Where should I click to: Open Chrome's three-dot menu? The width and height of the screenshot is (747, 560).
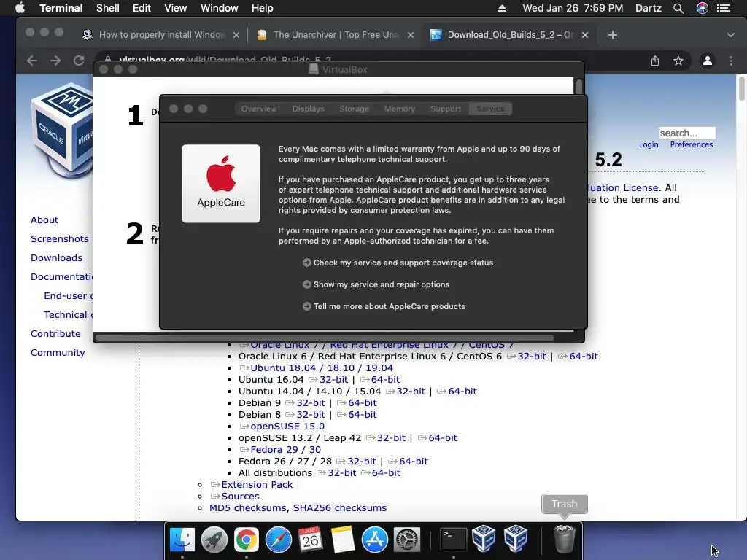(731, 61)
